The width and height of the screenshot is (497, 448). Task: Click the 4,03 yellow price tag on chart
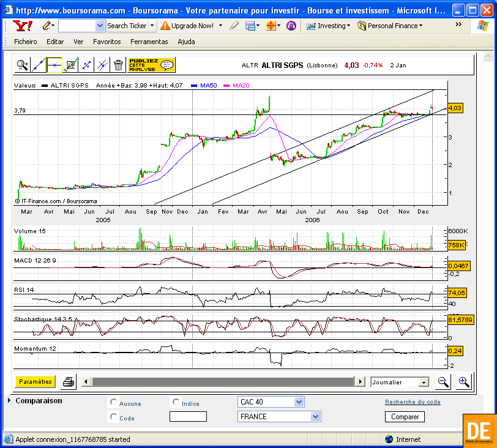point(455,108)
